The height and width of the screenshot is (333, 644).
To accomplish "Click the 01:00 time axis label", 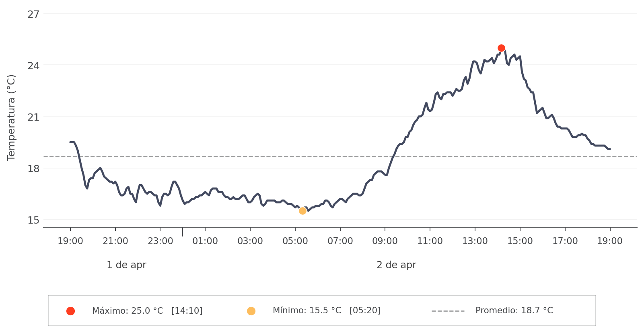I will click(205, 241).
